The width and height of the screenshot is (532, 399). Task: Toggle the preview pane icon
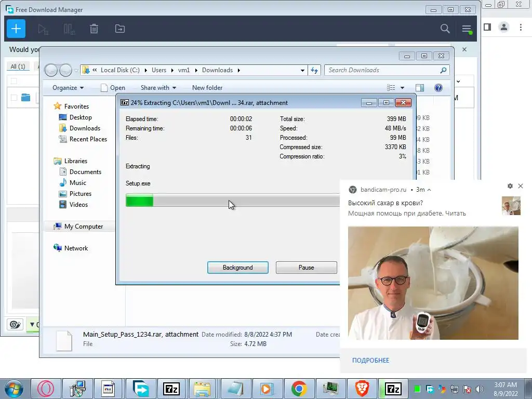coord(420,87)
